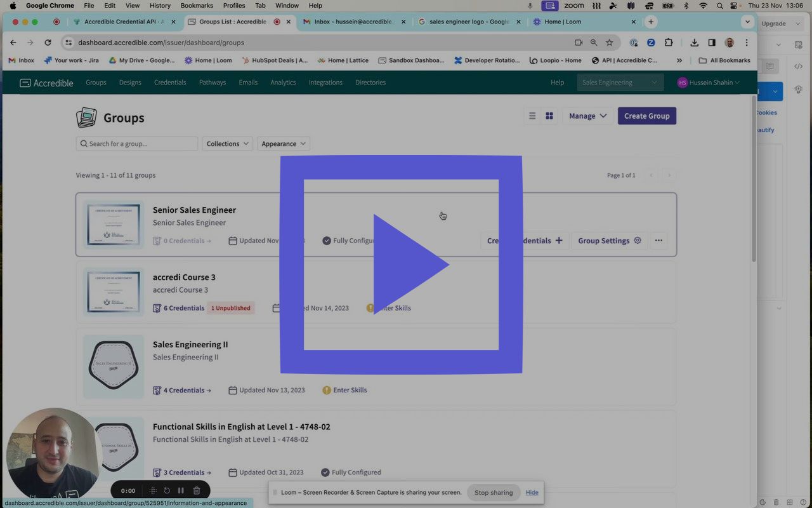Image resolution: width=812 pixels, height=508 pixels.
Task: Open 3 Credentials for Functional Skills in English
Action: [182, 472]
